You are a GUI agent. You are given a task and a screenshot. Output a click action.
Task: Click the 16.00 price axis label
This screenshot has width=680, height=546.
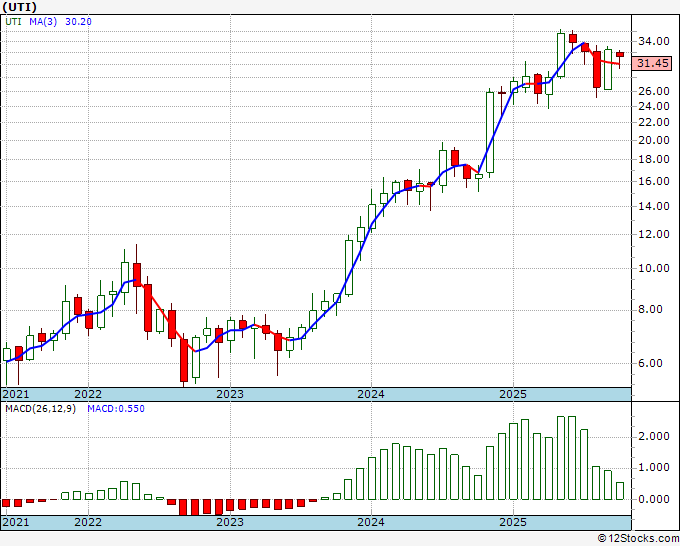click(653, 181)
